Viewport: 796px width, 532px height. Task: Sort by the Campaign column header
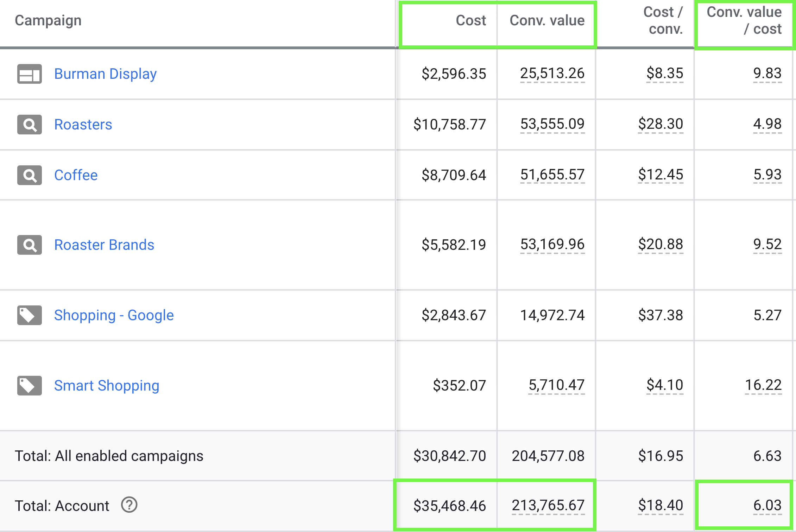coord(48,20)
